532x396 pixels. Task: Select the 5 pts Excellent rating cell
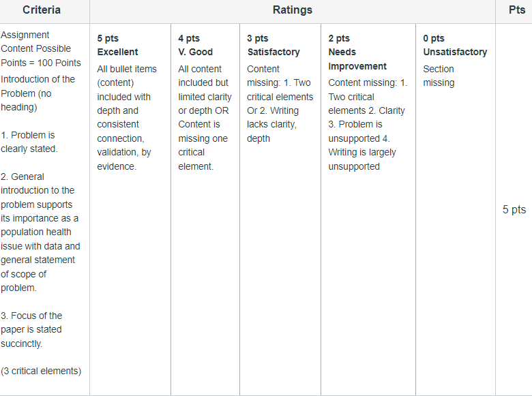click(x=130, y=209)
